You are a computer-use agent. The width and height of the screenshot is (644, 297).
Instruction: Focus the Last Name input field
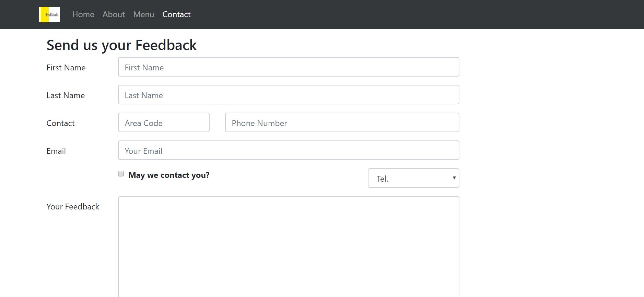click(289, 95)
